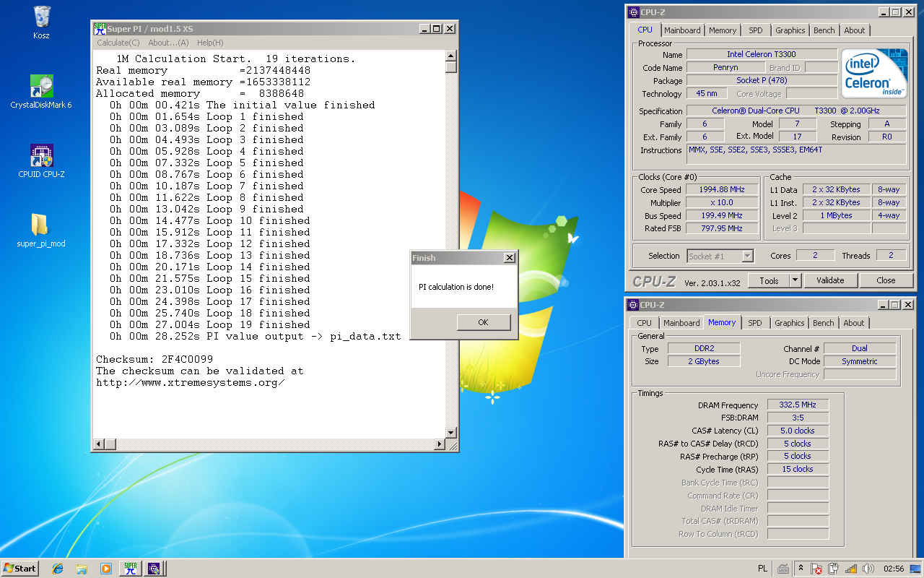Open Bench tab in bottom CPU-Z
The height and width of the screenshot is (578, 924).
click(x=823, y=323)
